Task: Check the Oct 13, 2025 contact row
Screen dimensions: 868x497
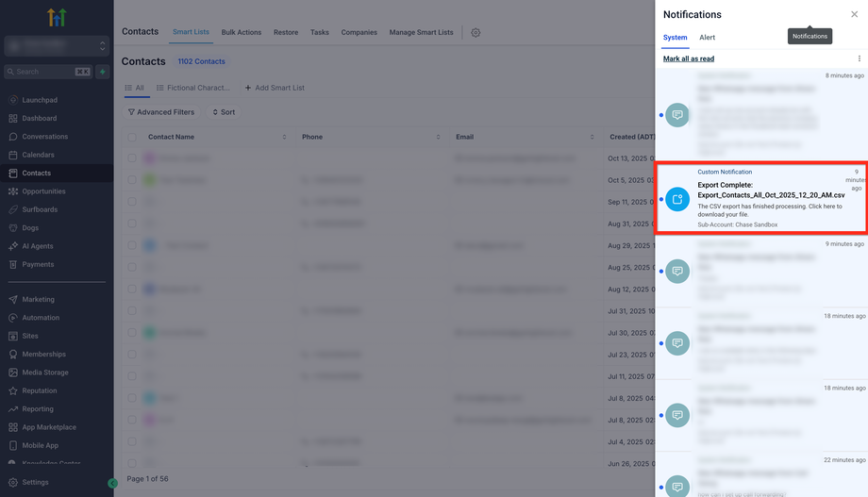Action: (132, 158)
